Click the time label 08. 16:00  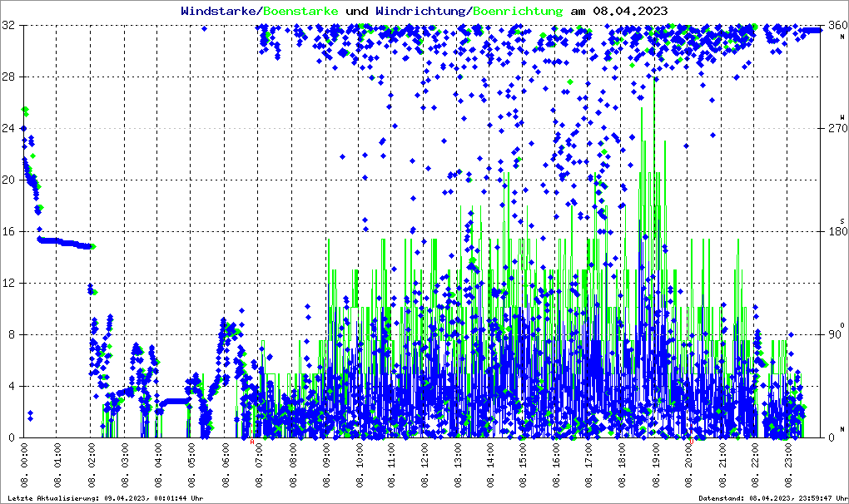pos(555,466)
